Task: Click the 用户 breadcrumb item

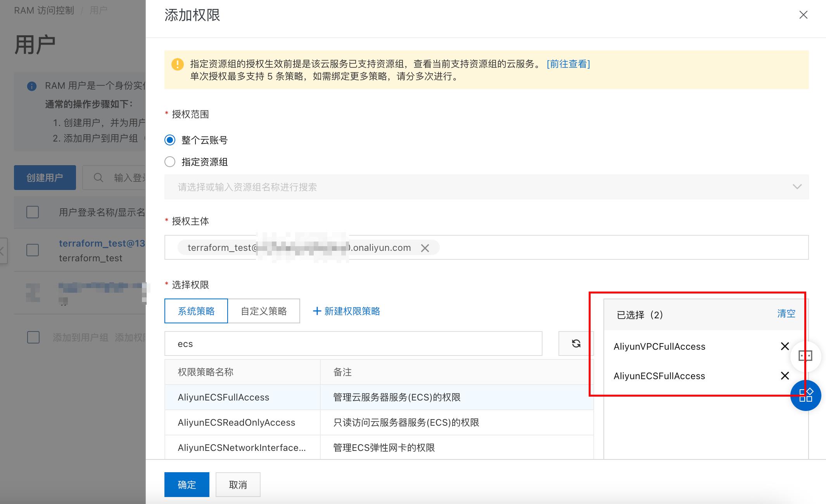Action: [x=98, y=10]
